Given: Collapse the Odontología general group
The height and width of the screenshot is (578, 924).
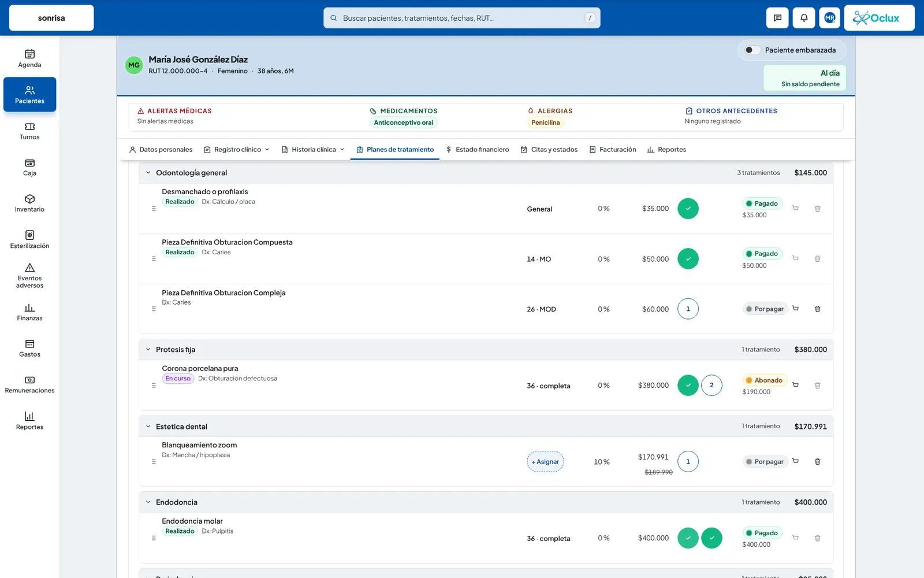Looking at the screenshot, I should (x=148, y=173).
